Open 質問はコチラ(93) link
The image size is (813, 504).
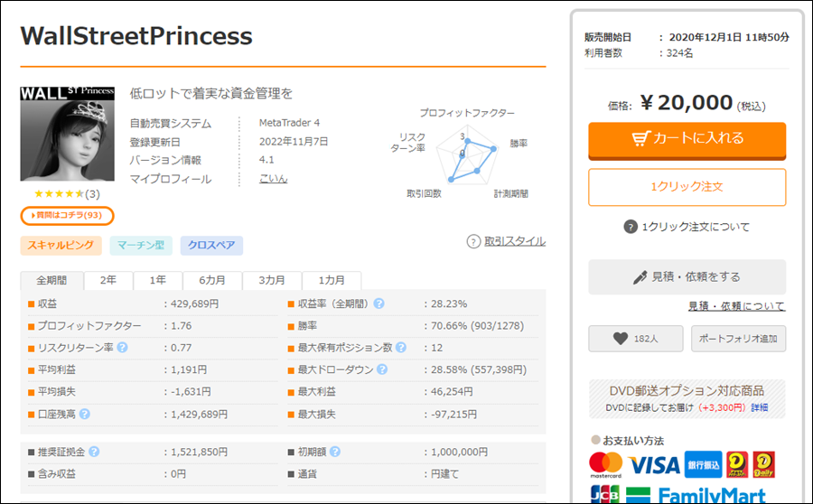tap(68, 215)
